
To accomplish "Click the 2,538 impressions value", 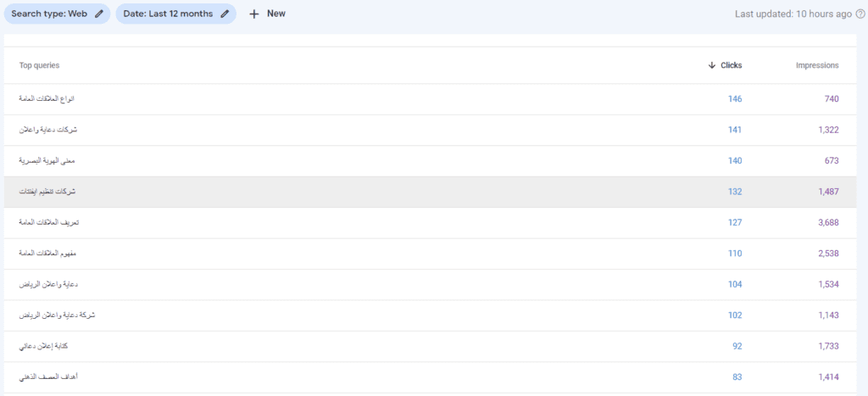I will point(829,254).
